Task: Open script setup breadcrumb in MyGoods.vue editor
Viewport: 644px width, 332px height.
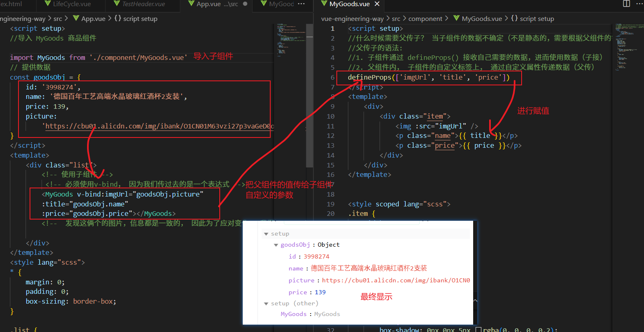Action: (x=532, y=18)
